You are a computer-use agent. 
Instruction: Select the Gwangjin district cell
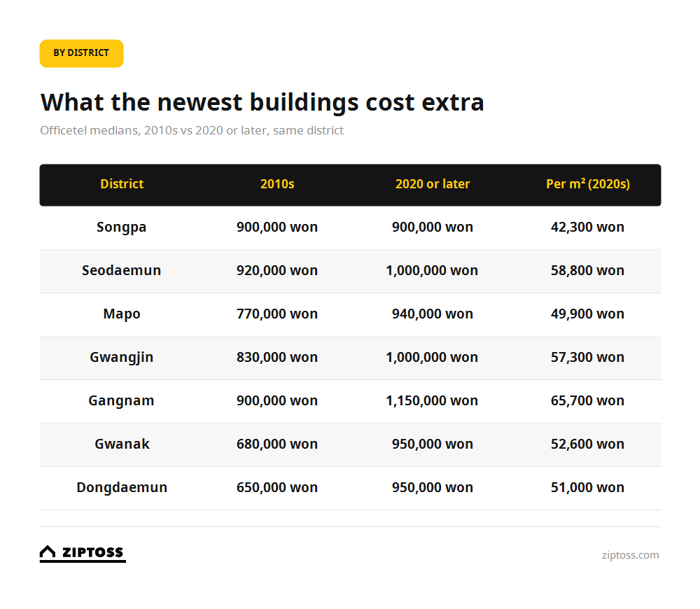point(121,358)
